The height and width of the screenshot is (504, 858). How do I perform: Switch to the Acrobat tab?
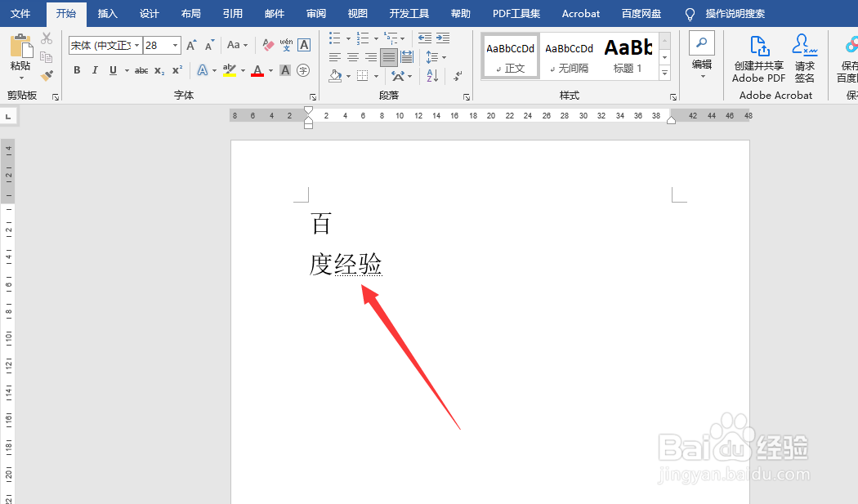click(580, 14)
